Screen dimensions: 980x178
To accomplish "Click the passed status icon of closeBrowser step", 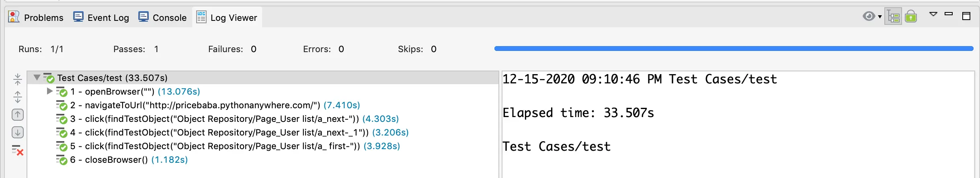I will tap(62, 160).
